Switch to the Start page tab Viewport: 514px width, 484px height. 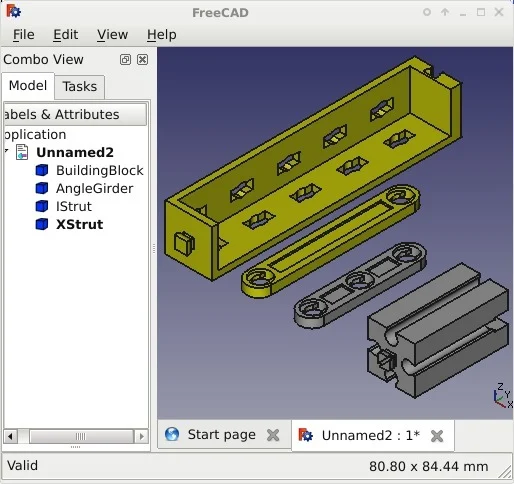222,435
